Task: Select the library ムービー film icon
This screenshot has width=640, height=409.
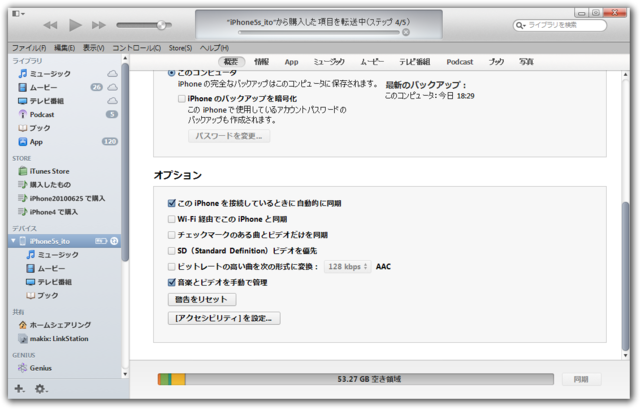Action: pos(23,87)
